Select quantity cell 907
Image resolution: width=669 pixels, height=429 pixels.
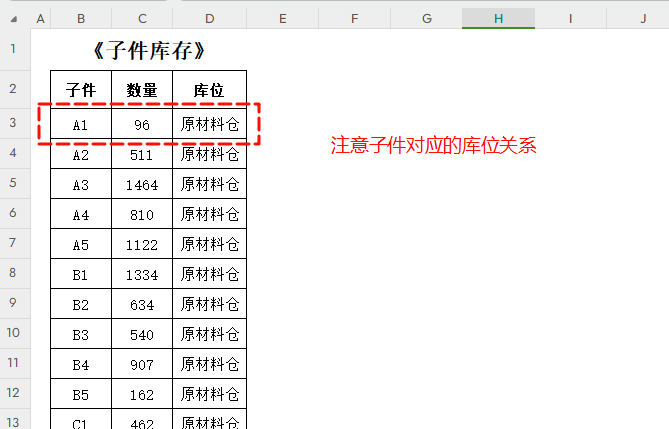pyautogui.click(x=142, y=363)
